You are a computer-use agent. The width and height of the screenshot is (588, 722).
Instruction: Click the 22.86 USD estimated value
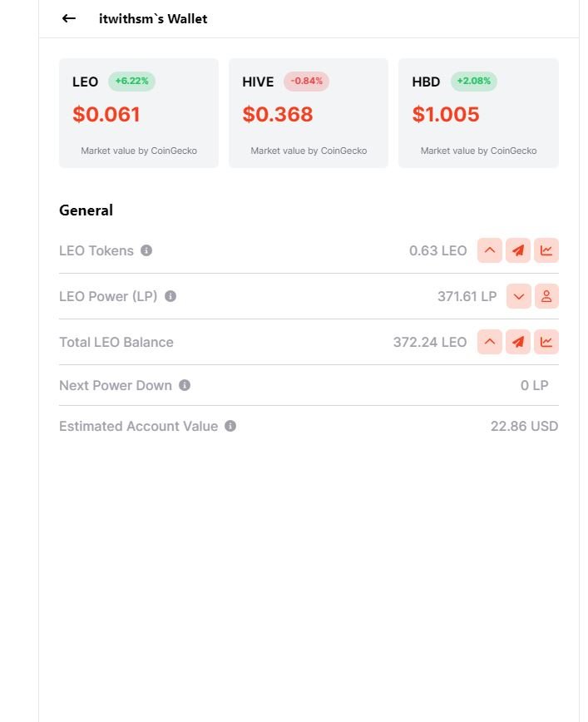pyautogui.click(x=524, y=426)
